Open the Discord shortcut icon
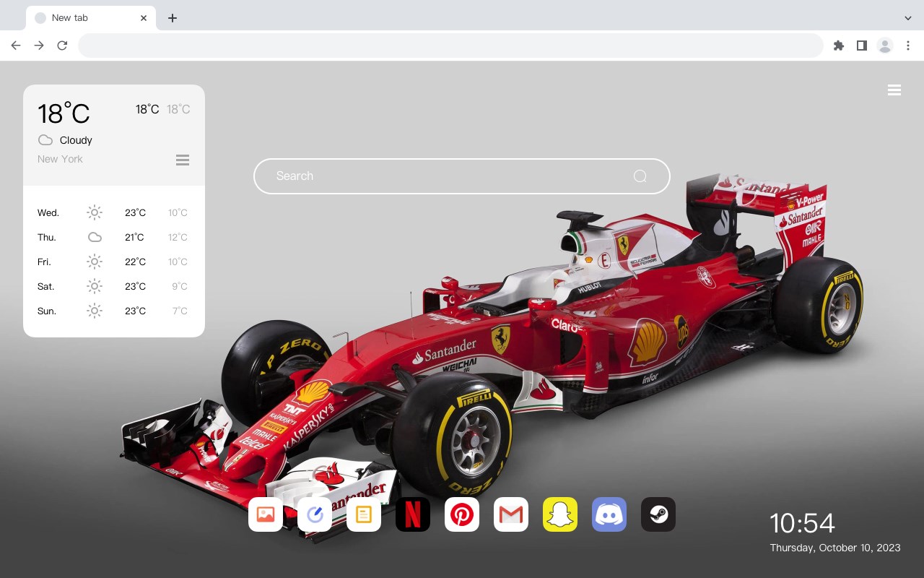 (x=609, y=514)
